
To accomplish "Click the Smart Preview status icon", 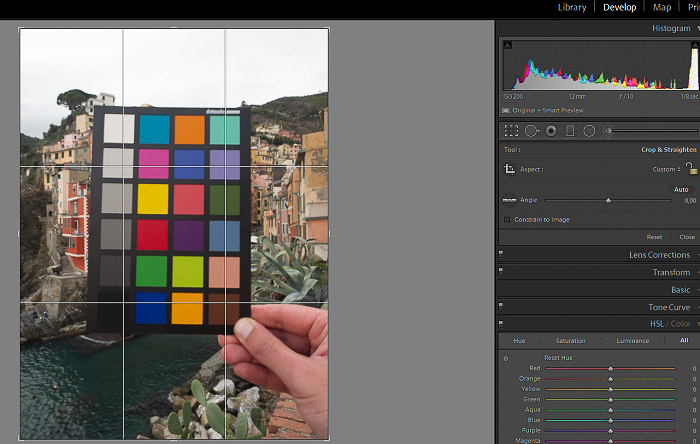I will coord(506,110).
